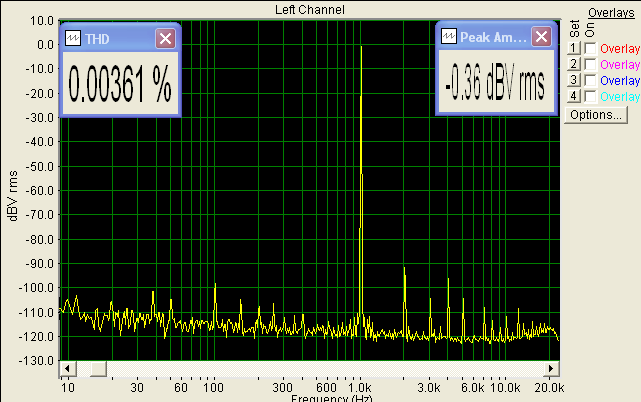The width and height of the screenshot is (641, 402).
Task: Close the THD readout window
Action: point(166,39)
